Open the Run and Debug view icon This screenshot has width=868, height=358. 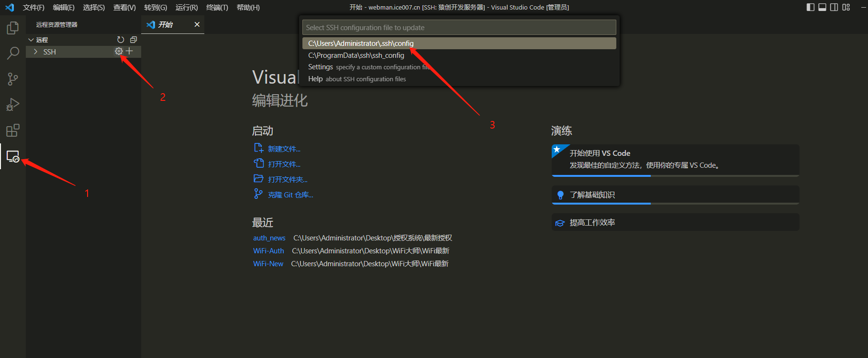tap(13, 105)
